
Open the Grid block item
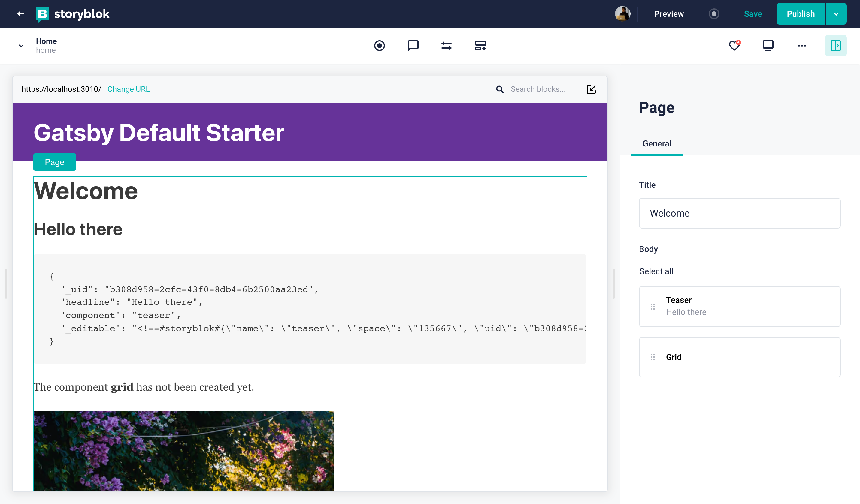pos(740,357)
